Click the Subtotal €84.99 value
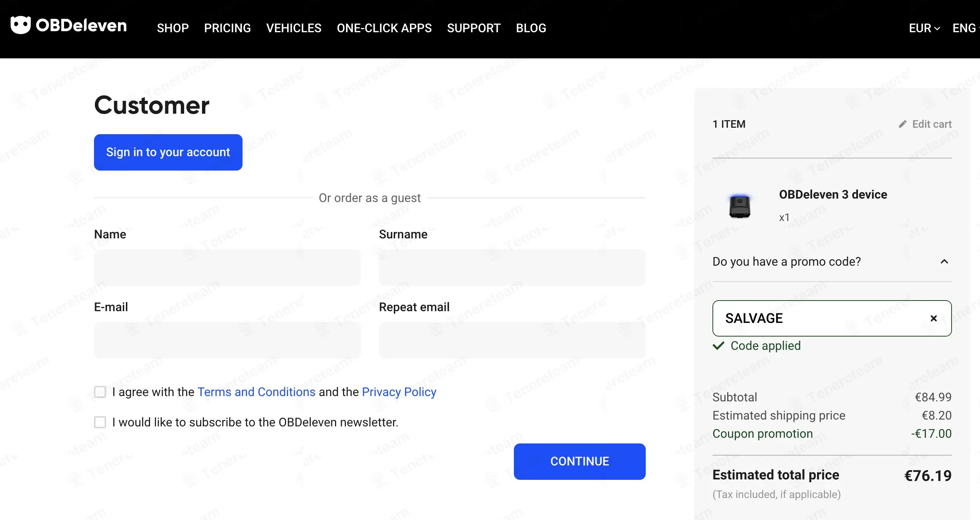 tap(933, 397)
